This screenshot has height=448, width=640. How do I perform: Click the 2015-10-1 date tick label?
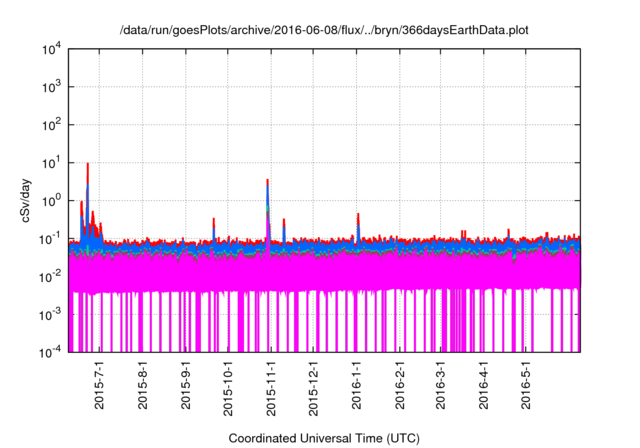point(227,388)
